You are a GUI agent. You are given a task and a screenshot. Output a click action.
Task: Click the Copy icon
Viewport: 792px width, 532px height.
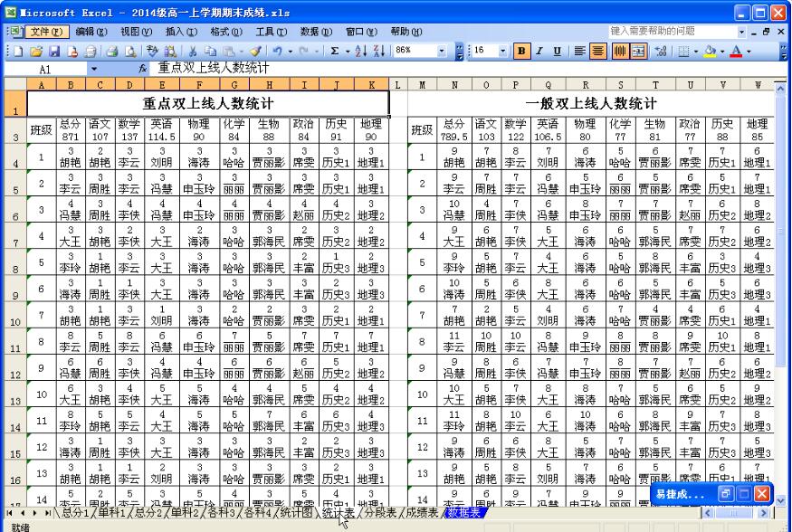point(210,51)
